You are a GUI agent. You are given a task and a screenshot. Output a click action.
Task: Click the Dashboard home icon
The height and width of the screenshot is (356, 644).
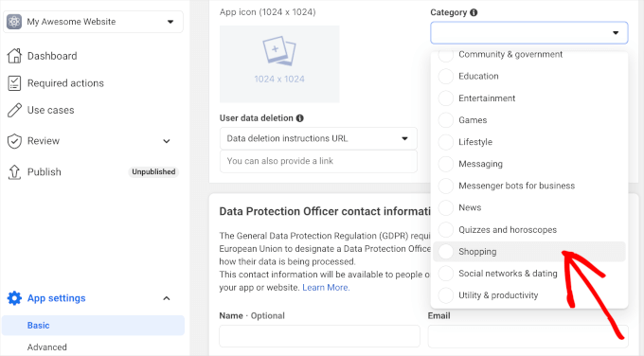tap(14, 56)
